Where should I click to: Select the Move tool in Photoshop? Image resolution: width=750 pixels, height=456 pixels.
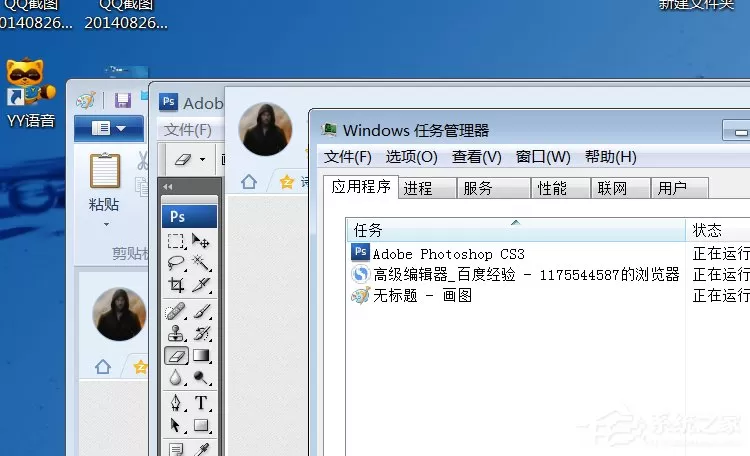[200, 241]
